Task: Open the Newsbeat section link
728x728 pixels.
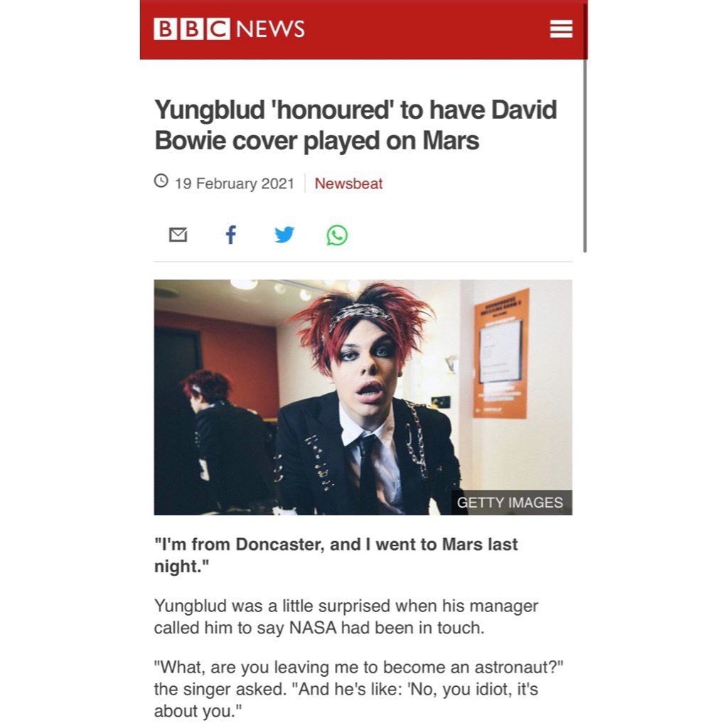Action: coord(348,183)
